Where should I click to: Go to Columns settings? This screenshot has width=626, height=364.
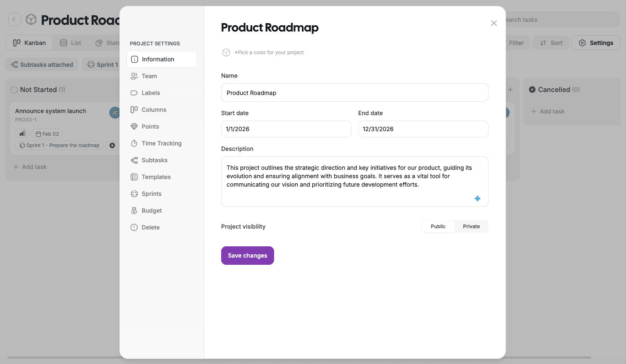click(x=154, y=110)
